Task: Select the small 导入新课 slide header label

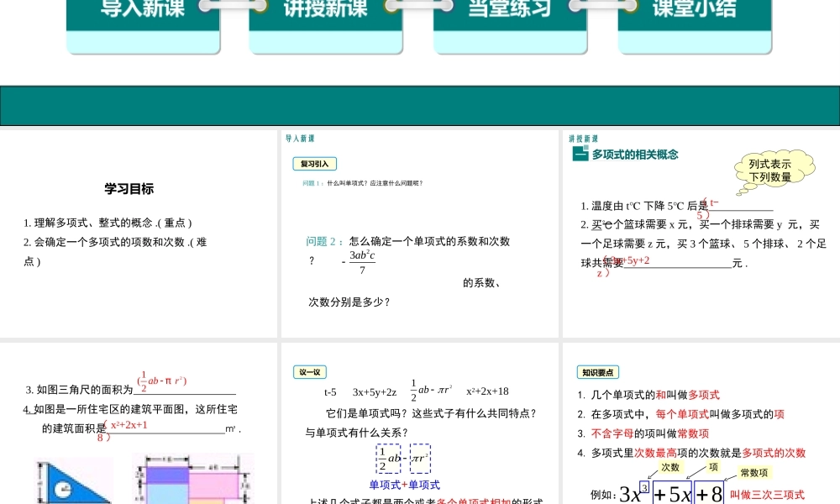Action: (300, 139)
